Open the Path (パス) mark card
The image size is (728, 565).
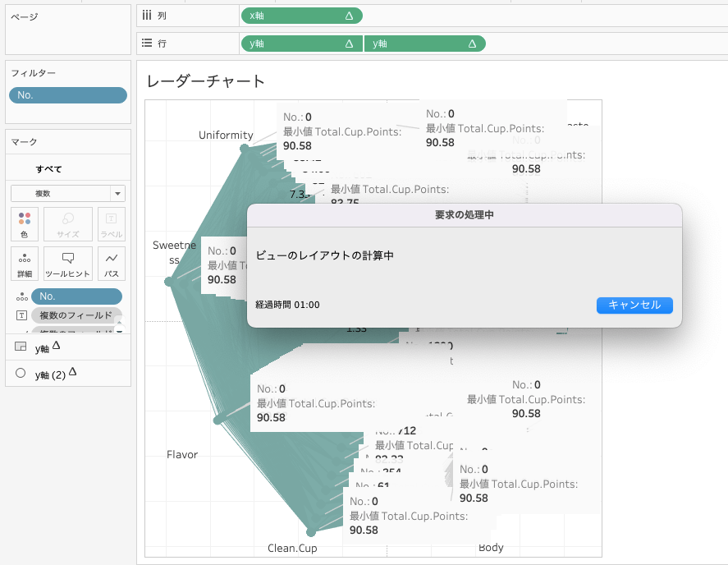(x=112, y=264)
